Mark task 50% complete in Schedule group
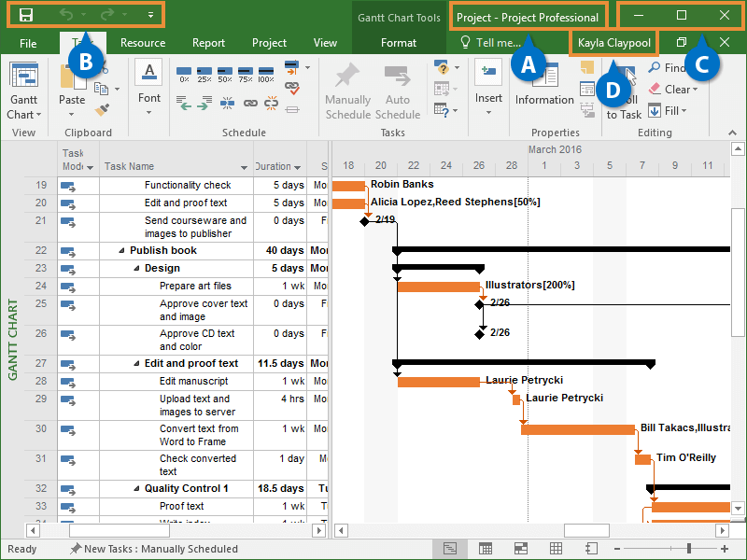This screenshot has width=747, height=560. click(x=225, y=73)
